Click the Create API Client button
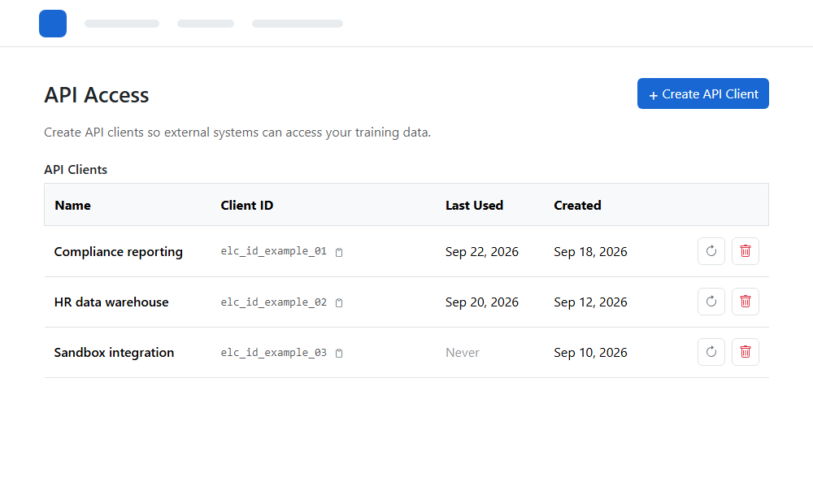Image resolution: width=813 pixels, height=504 pixels. (x=702, y=93)
